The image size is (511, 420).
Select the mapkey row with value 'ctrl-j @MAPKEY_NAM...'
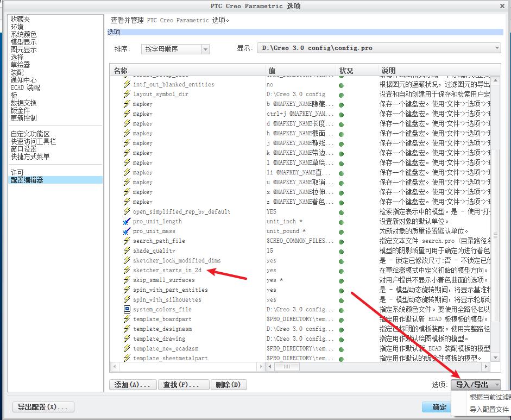click(300, 114)
